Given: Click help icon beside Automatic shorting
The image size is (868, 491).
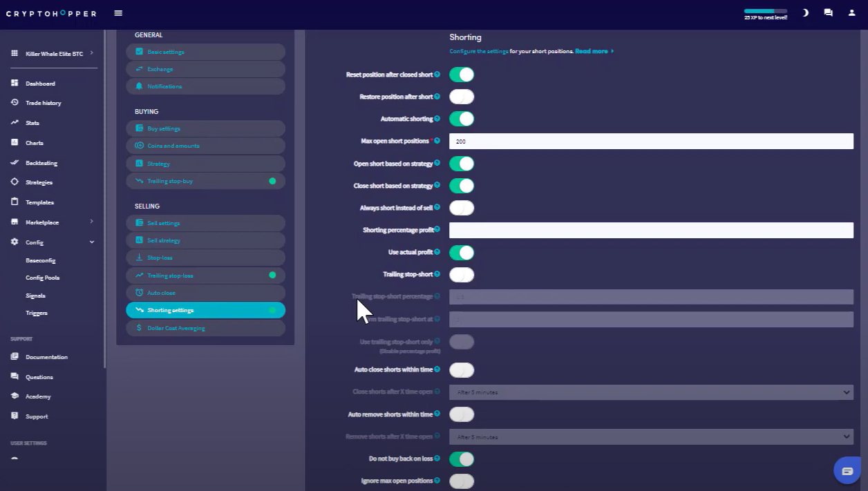Looking at the screenshot, I should click(437, 119).
